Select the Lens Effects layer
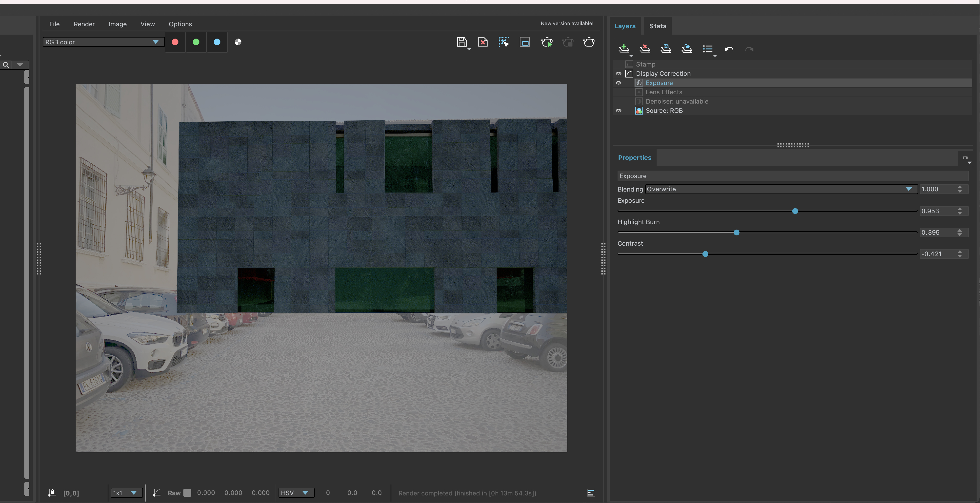This screenshot has height=503, width=980. click(x=663, y=92)
